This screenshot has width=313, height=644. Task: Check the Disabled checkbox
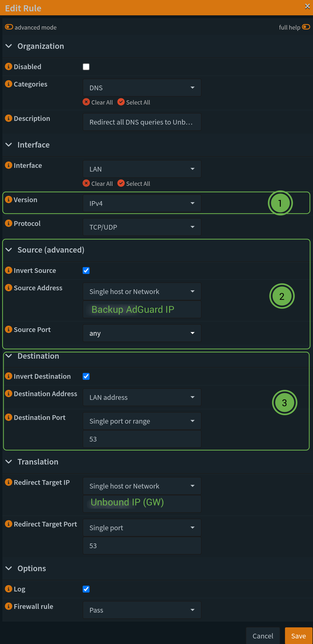click(x=86, y=67)
